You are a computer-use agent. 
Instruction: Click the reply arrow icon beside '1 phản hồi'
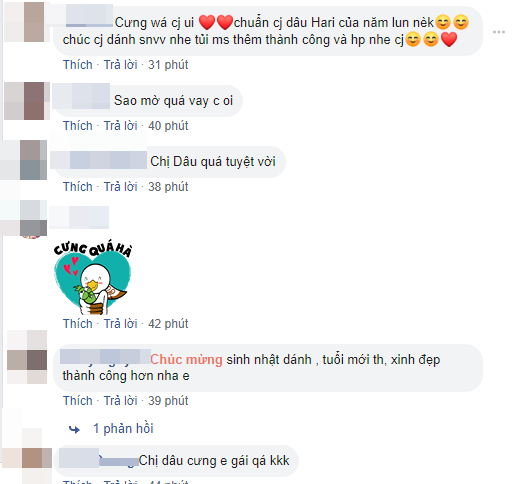pos(74,429)
